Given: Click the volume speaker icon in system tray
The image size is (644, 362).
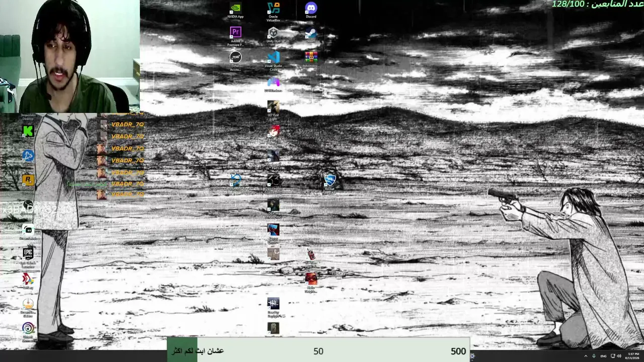Looking at the screenshot, I should 619,356.
